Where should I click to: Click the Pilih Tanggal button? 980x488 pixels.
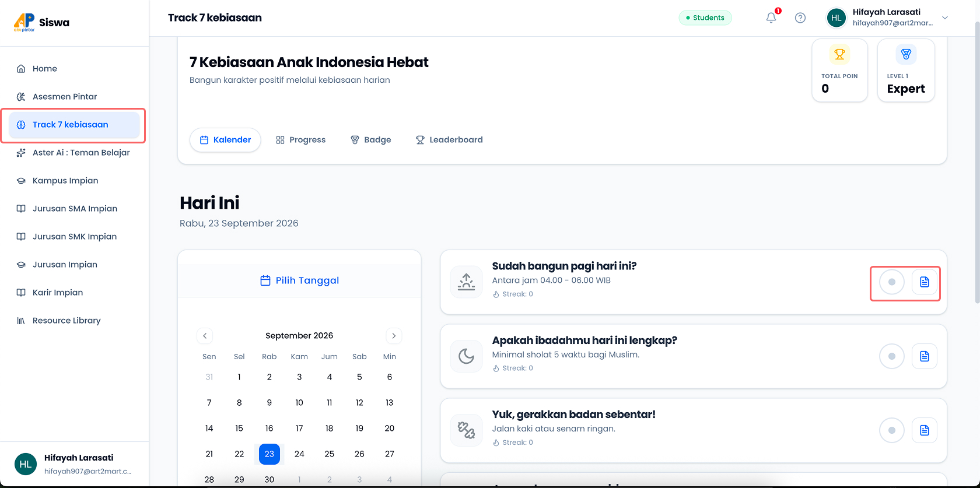(x=299, y=280)
